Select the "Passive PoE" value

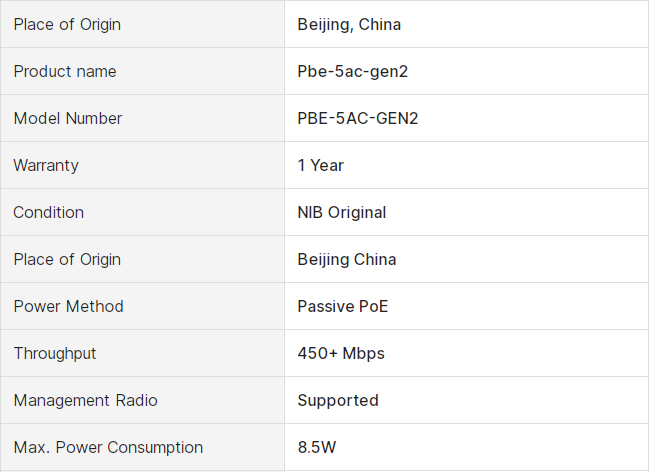coord(342,306)
